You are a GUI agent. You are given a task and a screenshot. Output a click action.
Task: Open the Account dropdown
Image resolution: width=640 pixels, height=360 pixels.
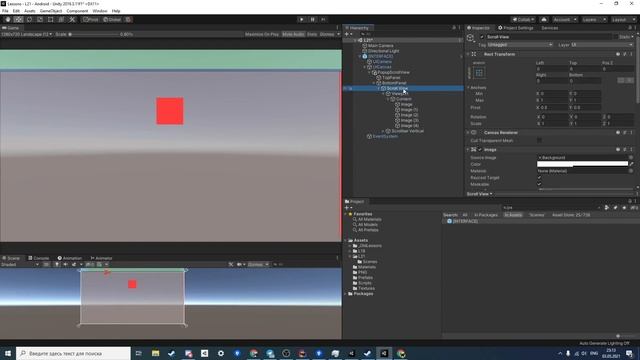pos(565,20)
